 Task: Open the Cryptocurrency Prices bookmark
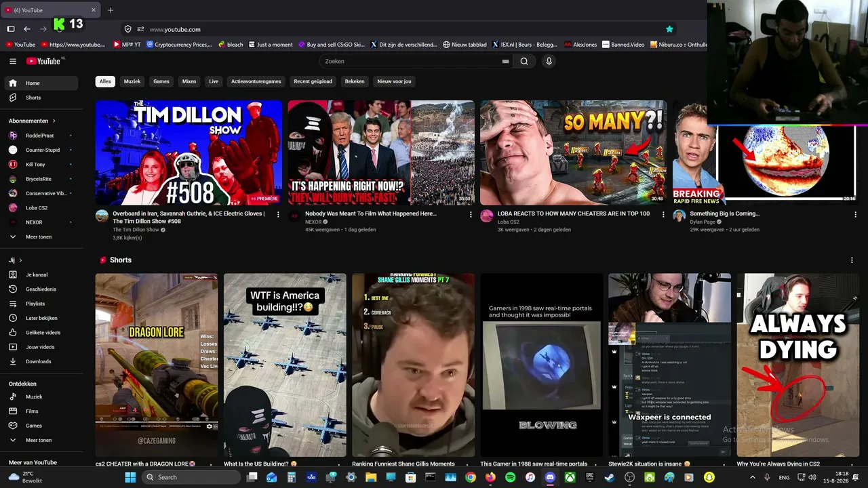[178, 45]
